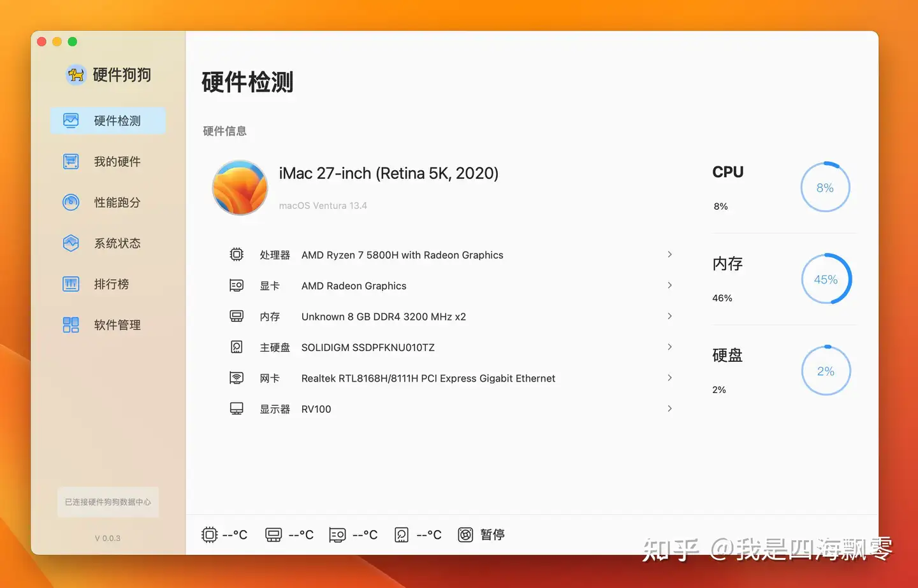Click the 显卡 graphics card icon
918x588 pixels.
237,285
